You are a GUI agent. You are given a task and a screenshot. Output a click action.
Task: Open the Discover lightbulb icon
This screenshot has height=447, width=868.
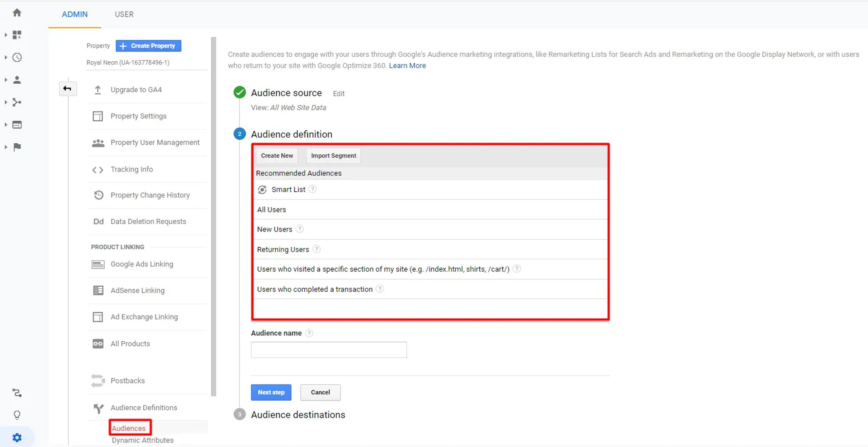click(x=17, y=415)
